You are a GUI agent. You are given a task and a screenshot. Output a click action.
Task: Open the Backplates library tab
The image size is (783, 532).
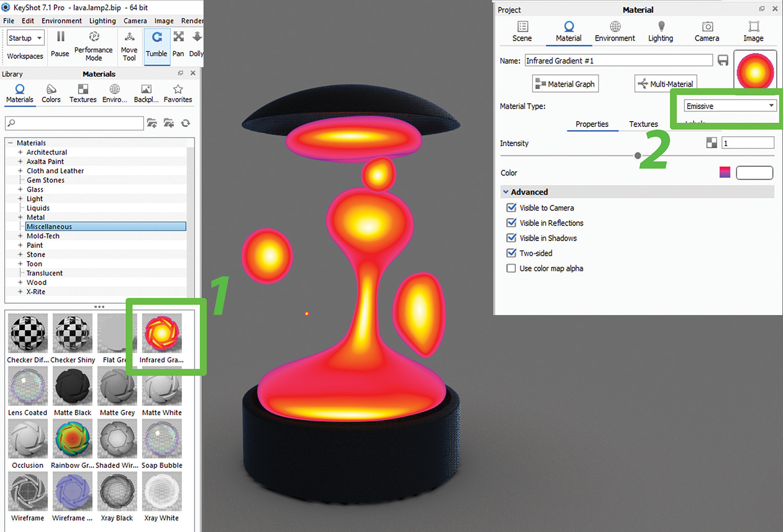146,93
